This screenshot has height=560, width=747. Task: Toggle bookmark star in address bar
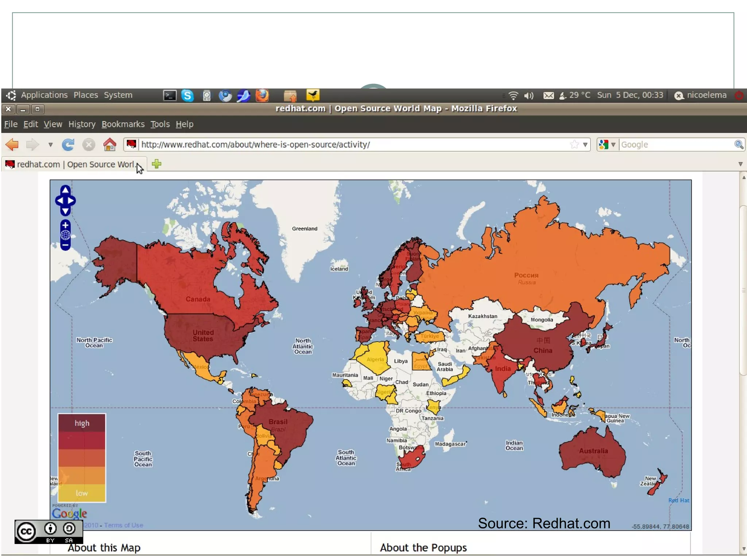click(574, 145)
